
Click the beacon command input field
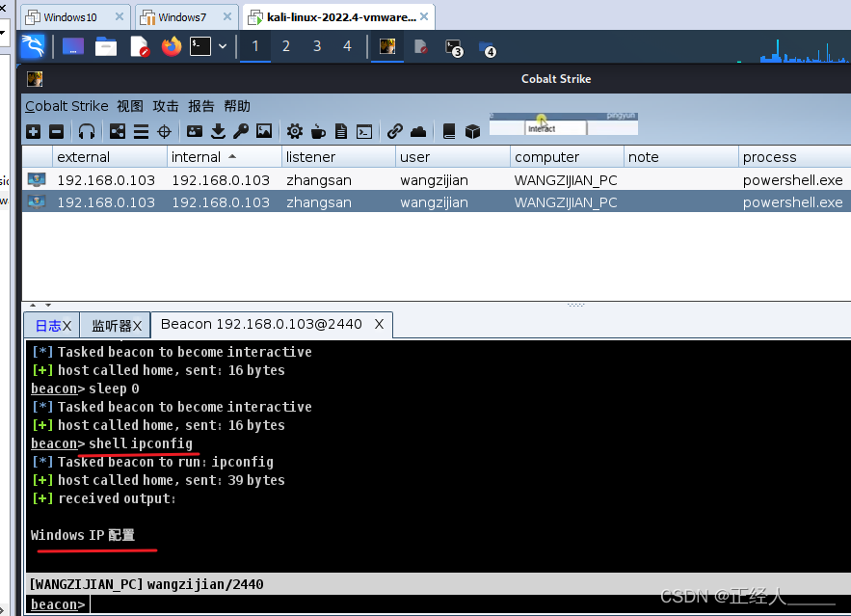[x=469, y=604]
